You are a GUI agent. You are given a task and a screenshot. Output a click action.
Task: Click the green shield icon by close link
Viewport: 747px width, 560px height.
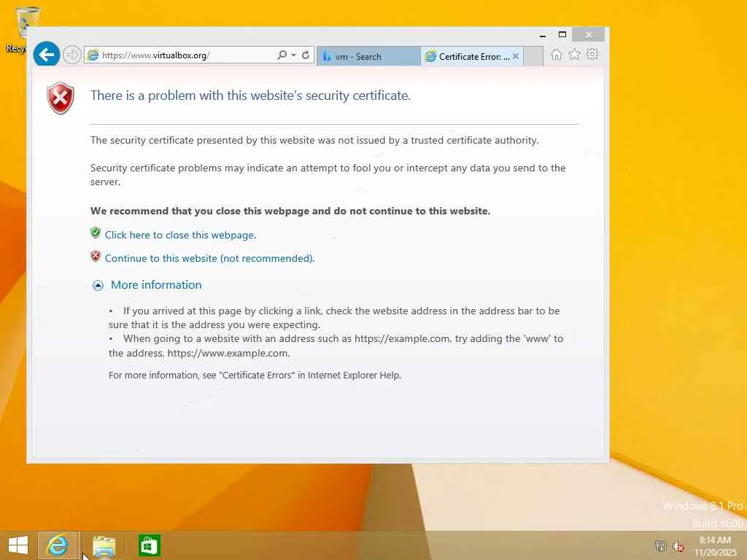coord(96,233)
